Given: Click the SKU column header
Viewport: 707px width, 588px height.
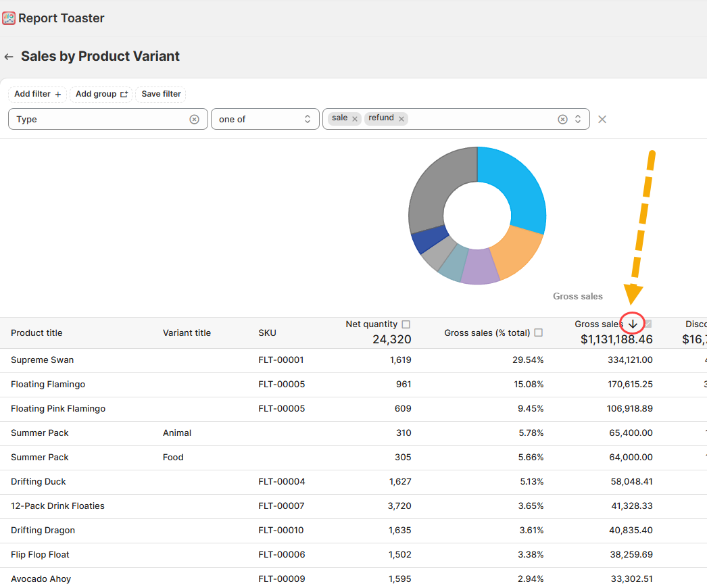Looking at the screenshot, I should pos(267,333).
